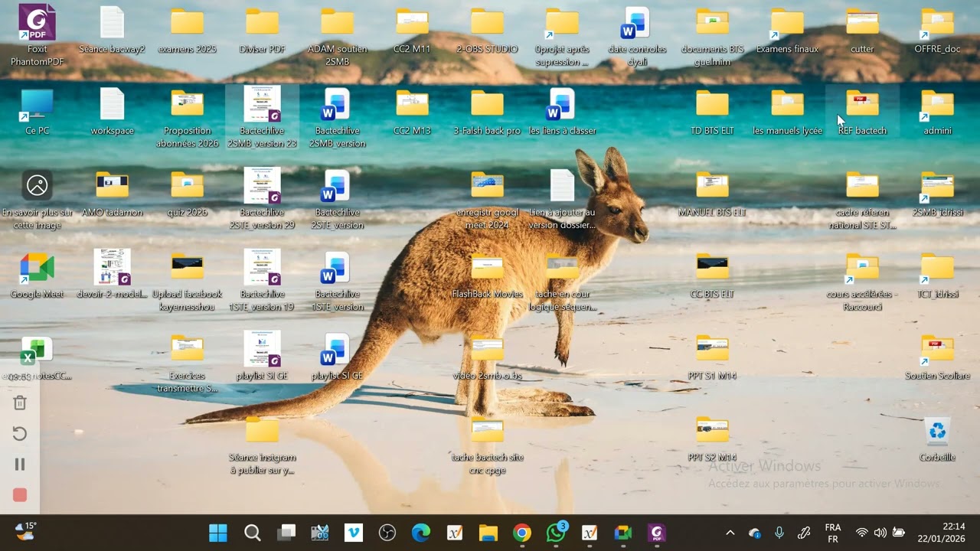Launch OBS Studio from the taskbar
980x551 pixels.
[x=387, y=533]
